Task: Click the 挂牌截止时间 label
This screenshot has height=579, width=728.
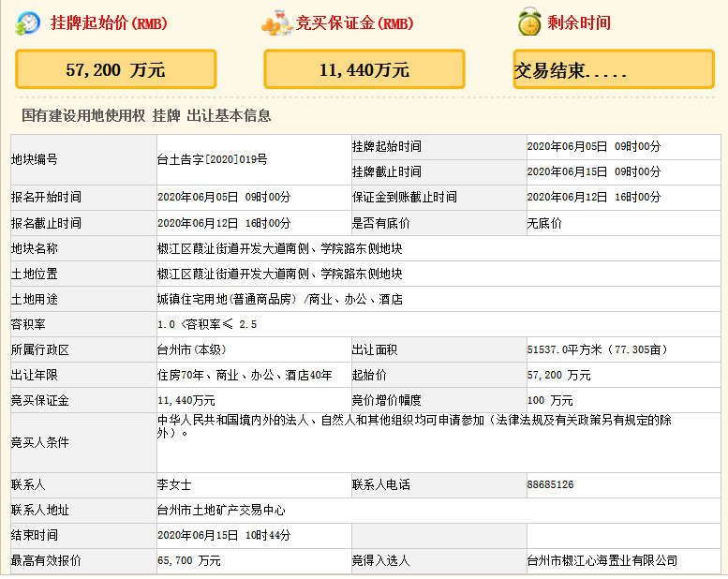Action: click(387, 172)
